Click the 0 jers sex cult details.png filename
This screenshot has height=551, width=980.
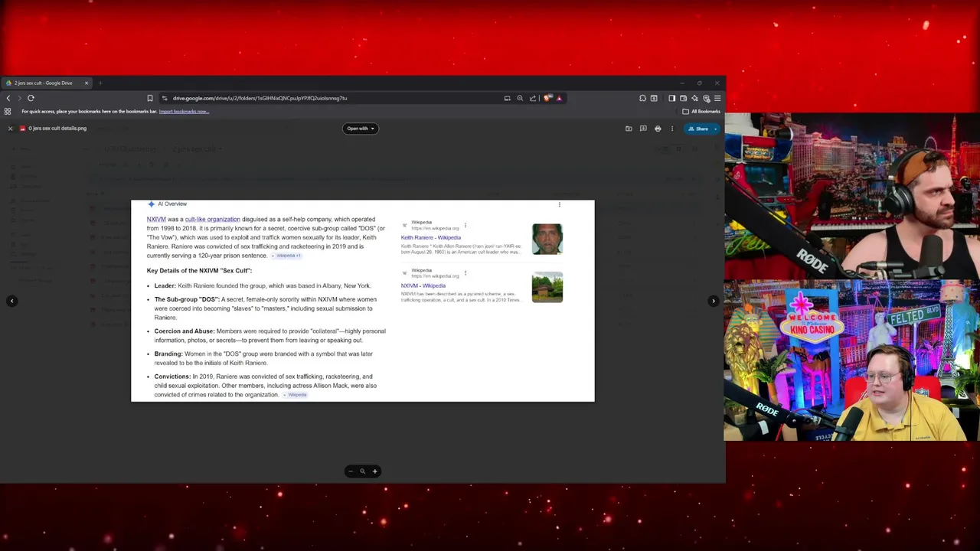tap(57, 129)
